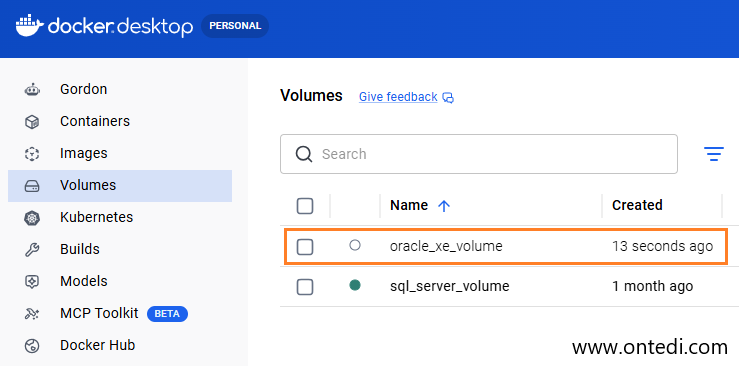This screenshot has height=366, width=739.
Task: Open the Kubernetes section
Action: point(97,217)
